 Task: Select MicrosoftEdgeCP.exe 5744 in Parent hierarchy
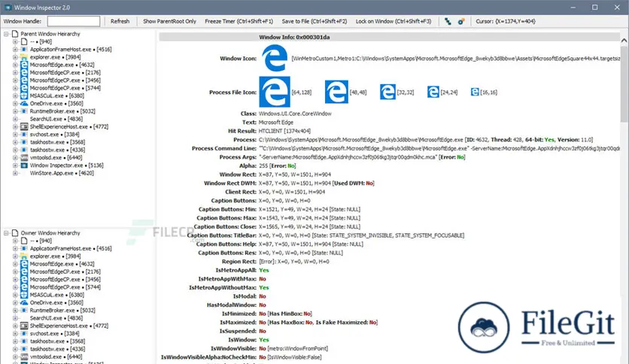click(x=65, y=88)
